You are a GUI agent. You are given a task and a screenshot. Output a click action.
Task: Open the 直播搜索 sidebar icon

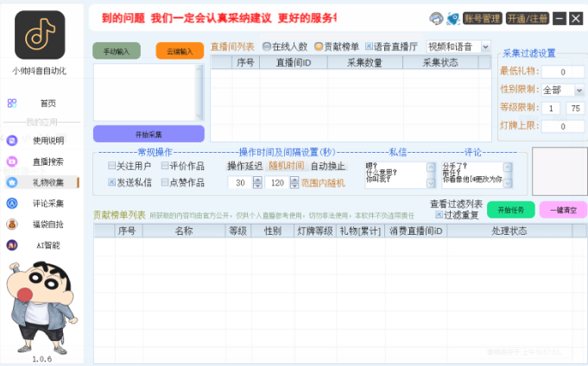[12, 161]
